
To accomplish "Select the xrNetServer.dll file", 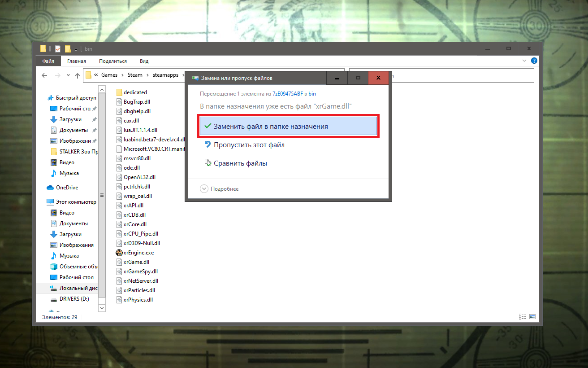I will click(x=137, y=281).
